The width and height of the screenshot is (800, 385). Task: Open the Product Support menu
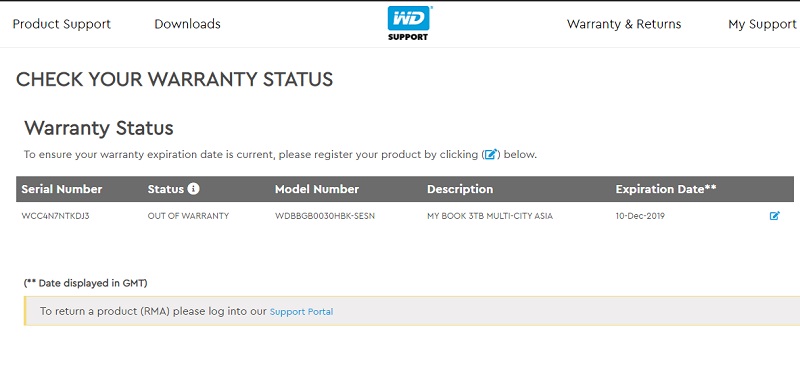coord(62,24)
